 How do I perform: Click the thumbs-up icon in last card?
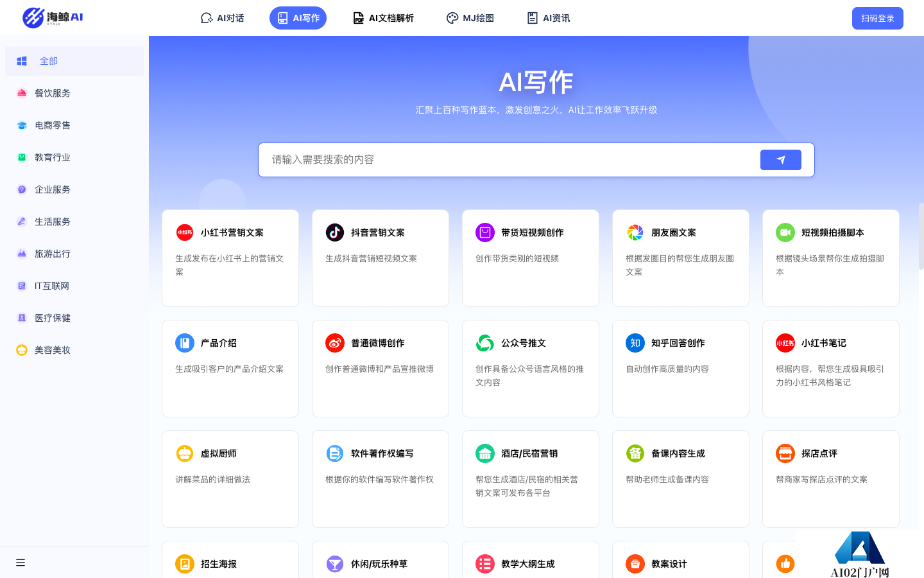[785, 564]
